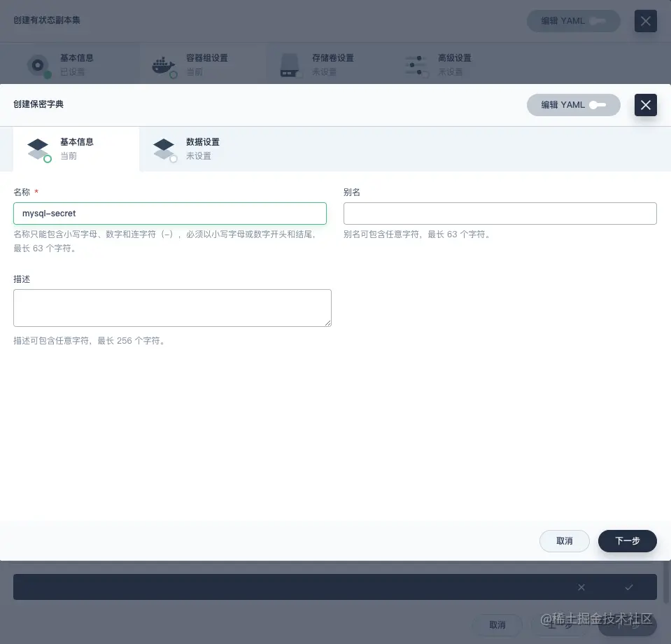671x644 pixels.
Task: Close the background 创建有状态副本集 window
Action: pos(645,21)
